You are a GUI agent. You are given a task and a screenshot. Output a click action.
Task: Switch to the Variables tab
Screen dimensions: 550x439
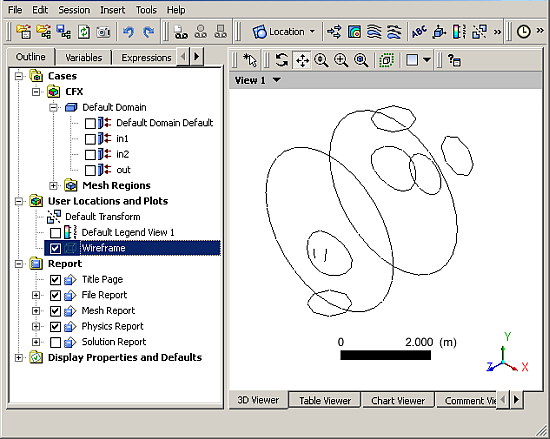[x=83, y=57]
